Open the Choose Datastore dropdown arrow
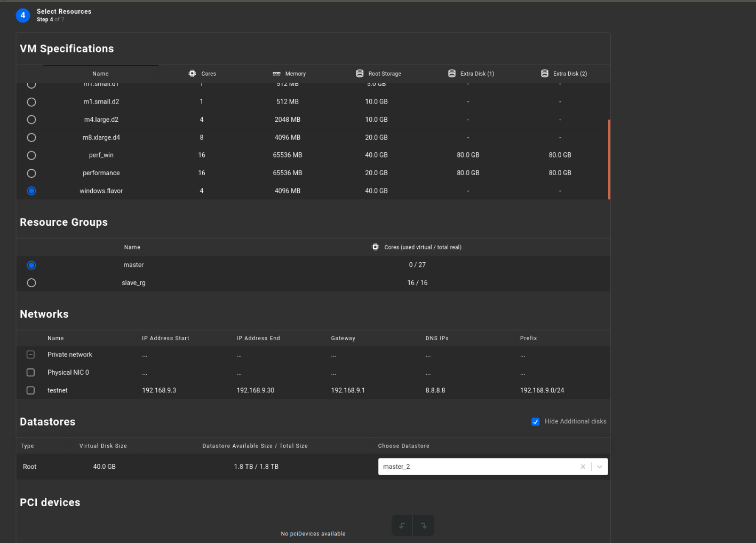 600,467
